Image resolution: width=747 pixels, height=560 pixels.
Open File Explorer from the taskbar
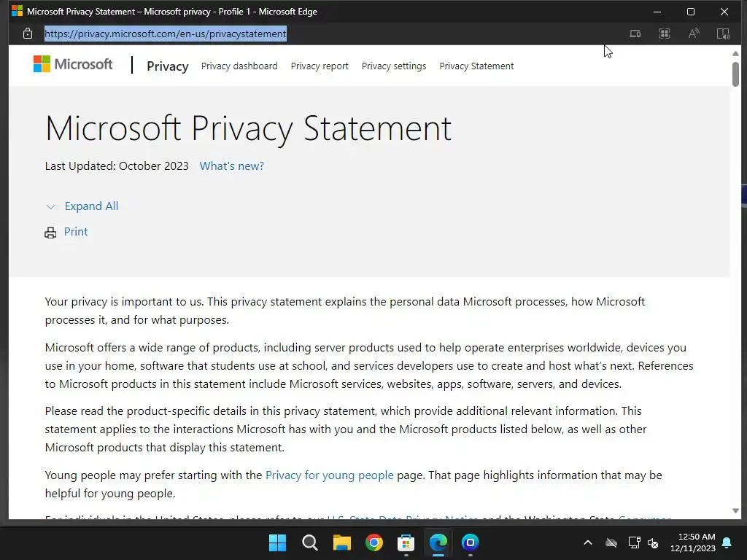[342, 542]
